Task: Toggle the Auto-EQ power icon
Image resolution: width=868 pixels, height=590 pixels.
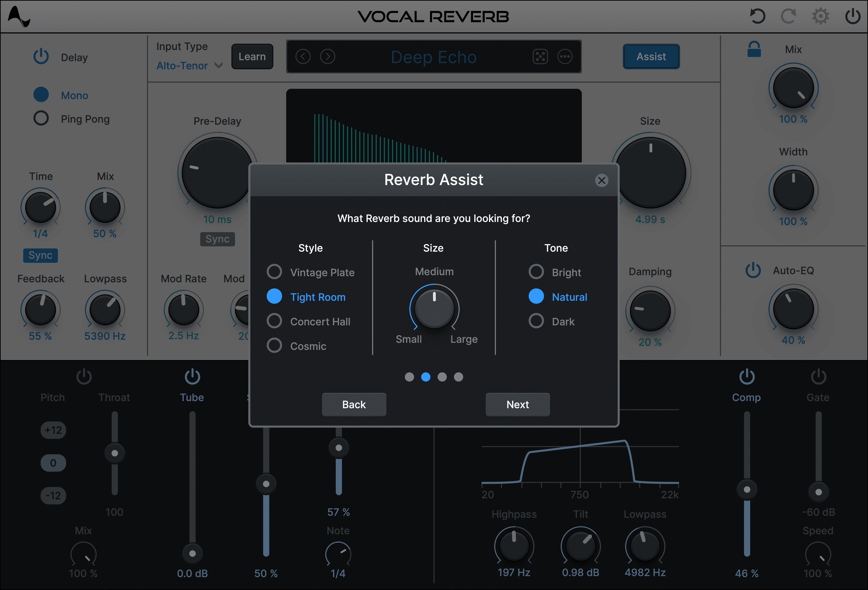Action: coord(753,270)
